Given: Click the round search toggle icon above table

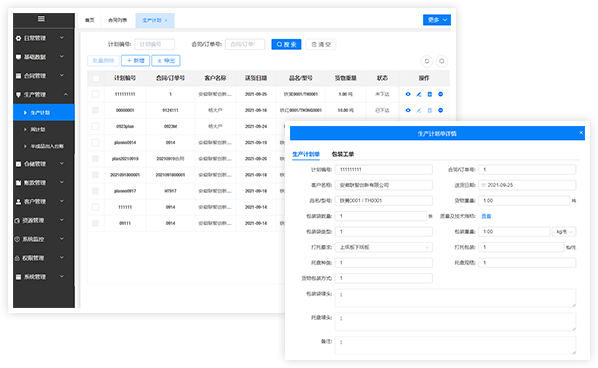Looking at the screenshot, I should click(442, 61).
